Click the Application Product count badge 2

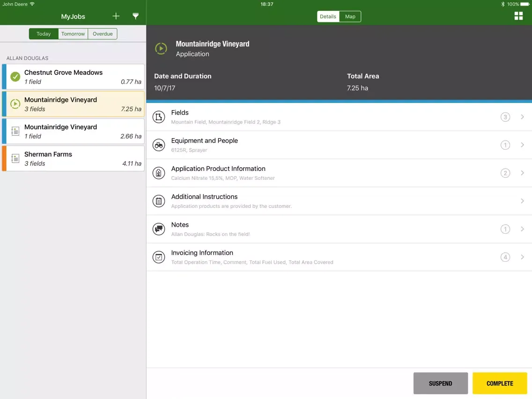[x=505, y=173]
